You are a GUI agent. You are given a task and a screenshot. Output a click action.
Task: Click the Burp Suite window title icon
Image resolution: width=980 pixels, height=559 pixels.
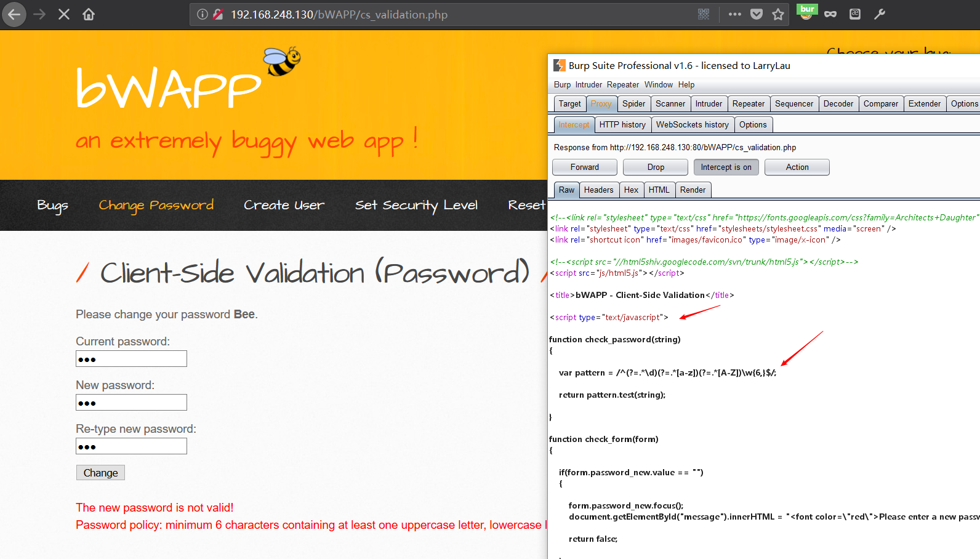[x=560, y=65]
